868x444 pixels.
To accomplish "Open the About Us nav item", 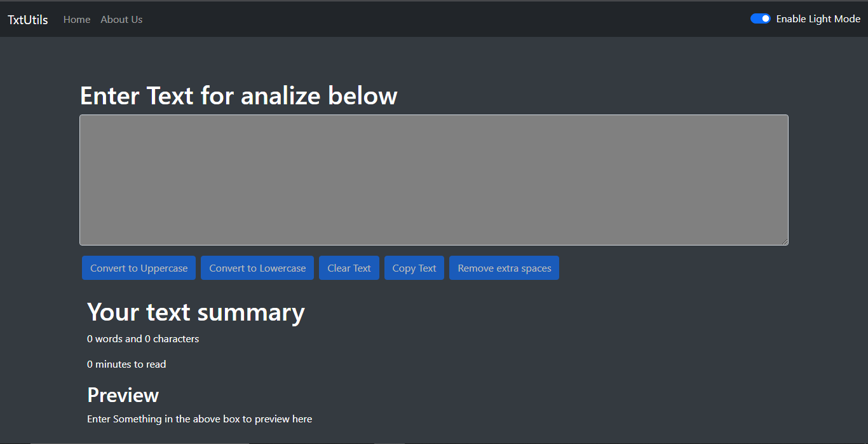I will click(121, 20).
